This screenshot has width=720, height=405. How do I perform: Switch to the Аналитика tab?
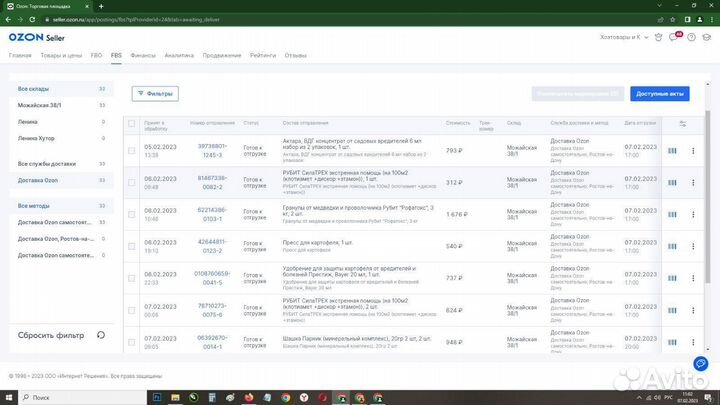pos(179,55)
